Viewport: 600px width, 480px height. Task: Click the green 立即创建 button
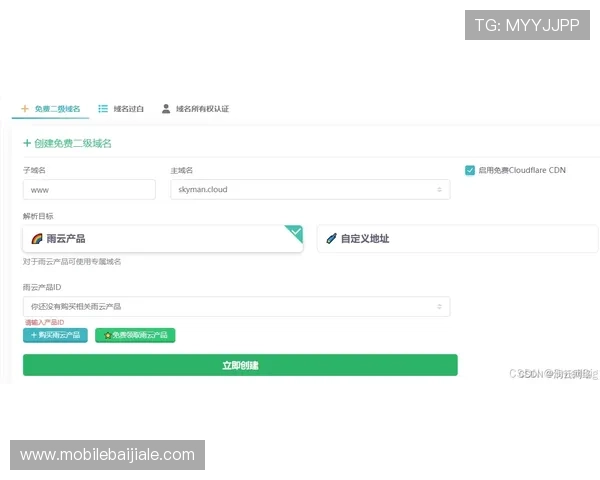point(240,365)
